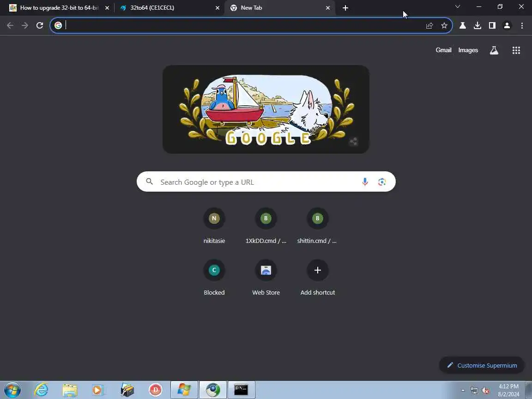
Task: Click the browser forward arrow
Action: [25, 25]
